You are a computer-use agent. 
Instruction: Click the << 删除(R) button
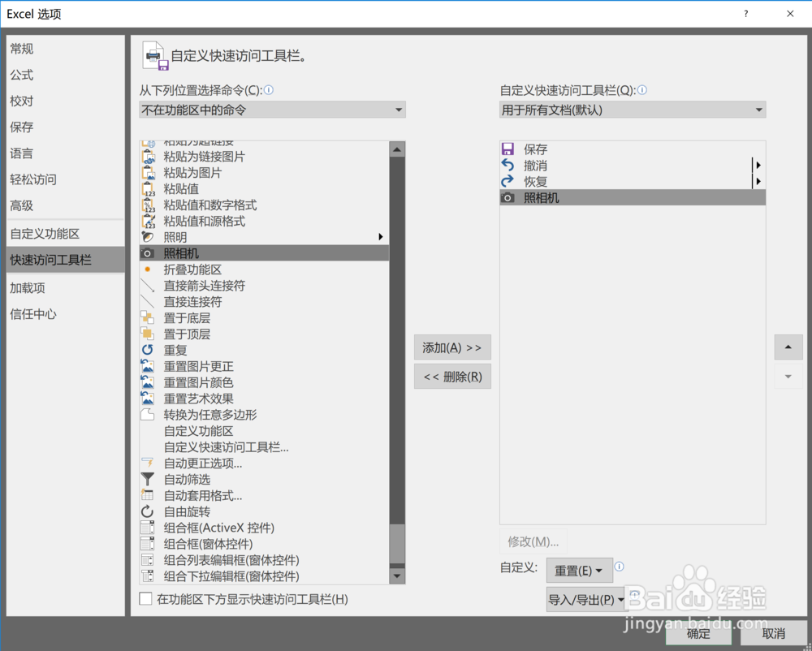[x=452, y=376]
